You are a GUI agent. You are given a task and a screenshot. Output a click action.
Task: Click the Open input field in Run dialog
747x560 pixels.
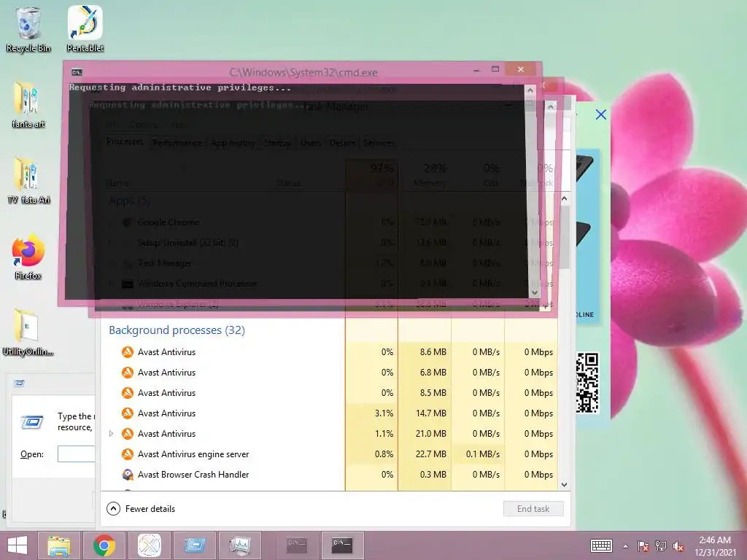76,454
